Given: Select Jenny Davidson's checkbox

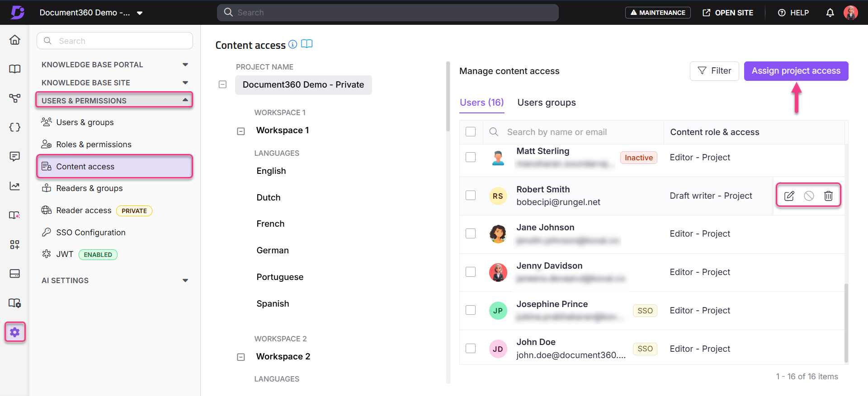Looking at the screenshot, I should [471, 272].
